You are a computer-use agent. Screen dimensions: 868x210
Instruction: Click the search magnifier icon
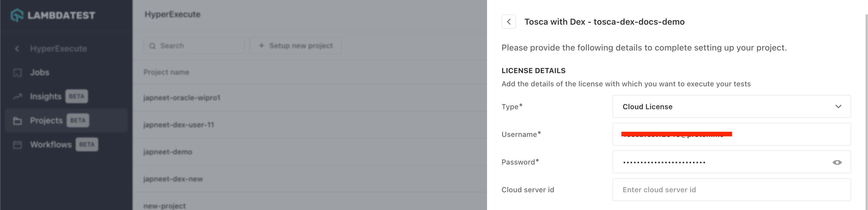[x=153, y=46]
